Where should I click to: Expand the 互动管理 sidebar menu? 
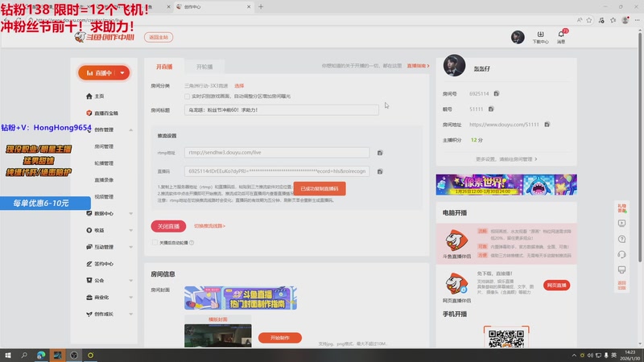pyautogui.click(x=105, y=247)
